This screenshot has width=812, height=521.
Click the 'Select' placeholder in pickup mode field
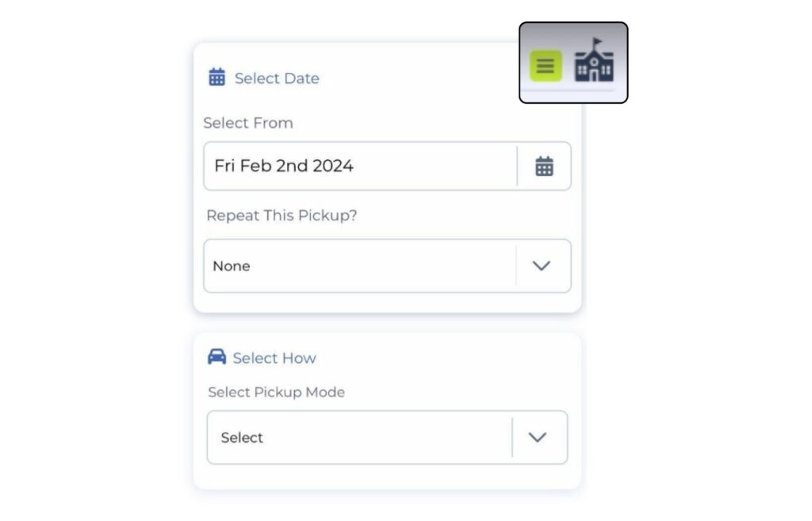[242, 438]
